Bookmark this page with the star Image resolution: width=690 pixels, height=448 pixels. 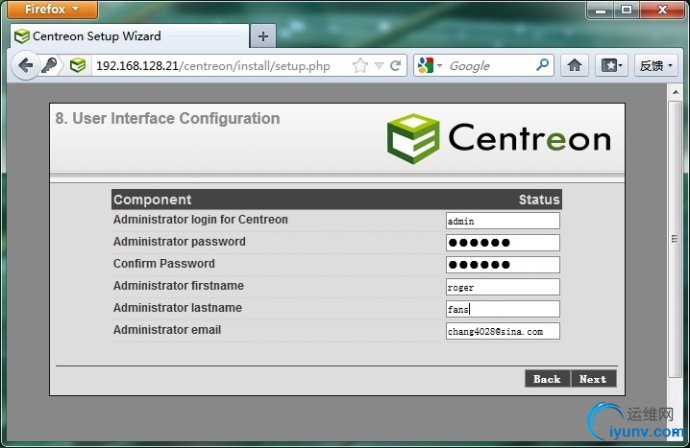tap(360, 66)
